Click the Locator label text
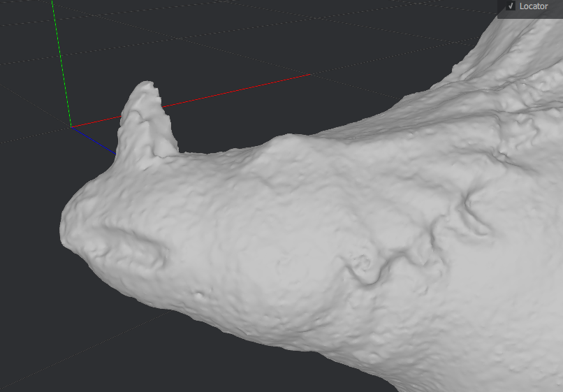This screenshot has height=392, width=563. [534, 6]
